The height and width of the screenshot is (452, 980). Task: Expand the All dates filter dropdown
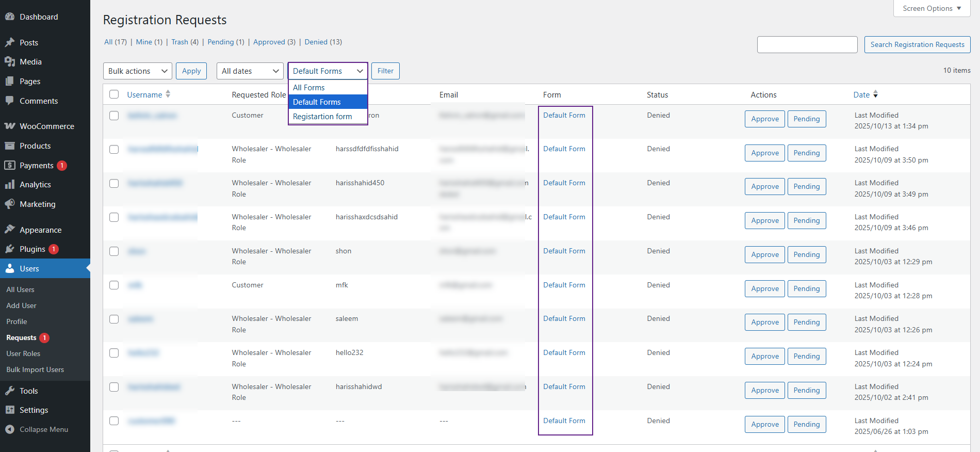point(250,71)
